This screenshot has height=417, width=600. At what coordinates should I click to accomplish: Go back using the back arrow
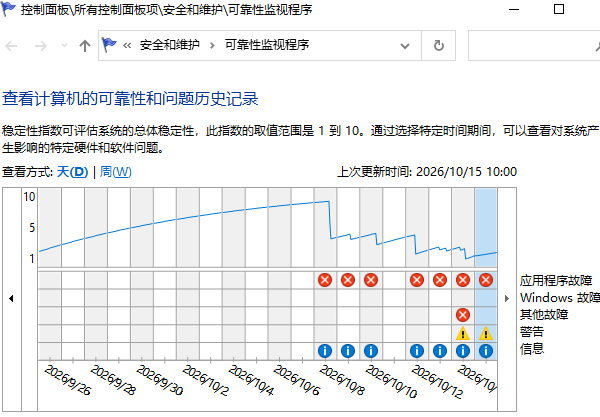[11, 46]
